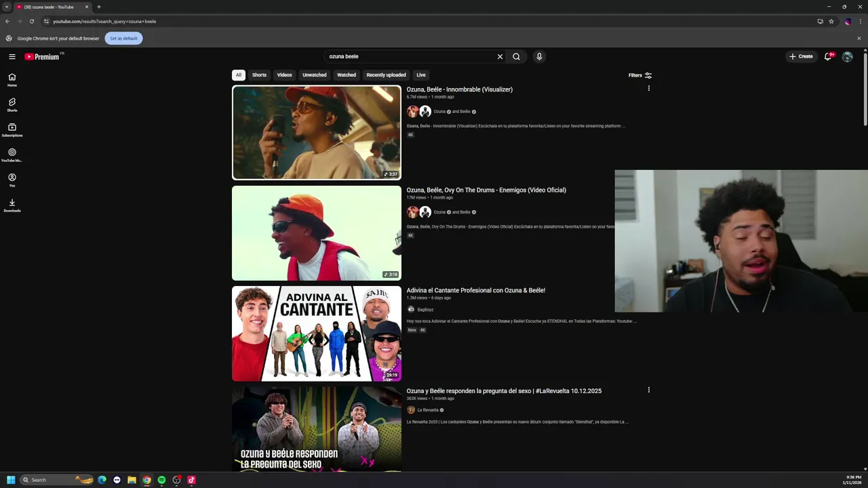The width and height of the screenshot is (868, 488).
Task: Select the Watched filter chip
Action: (x=347, y=75)
